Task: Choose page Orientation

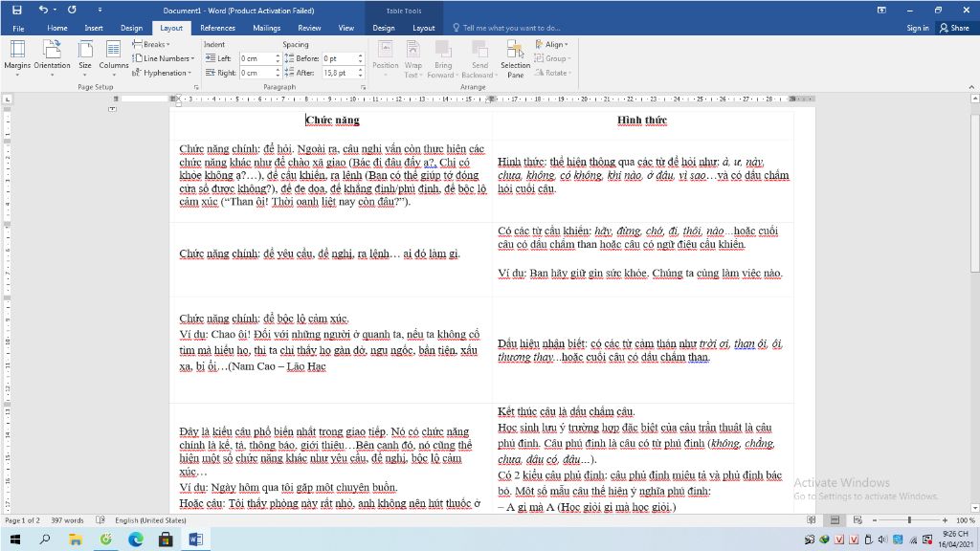Action: 52,58
